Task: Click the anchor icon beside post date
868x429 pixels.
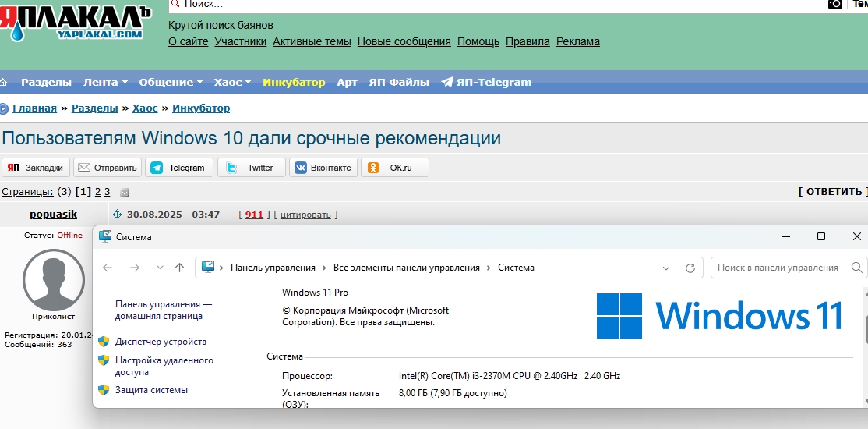Action: click(117, 214)
